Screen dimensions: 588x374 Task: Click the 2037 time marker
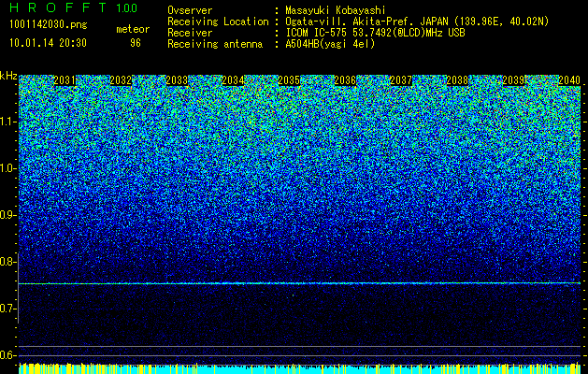[x=401, y=80]
